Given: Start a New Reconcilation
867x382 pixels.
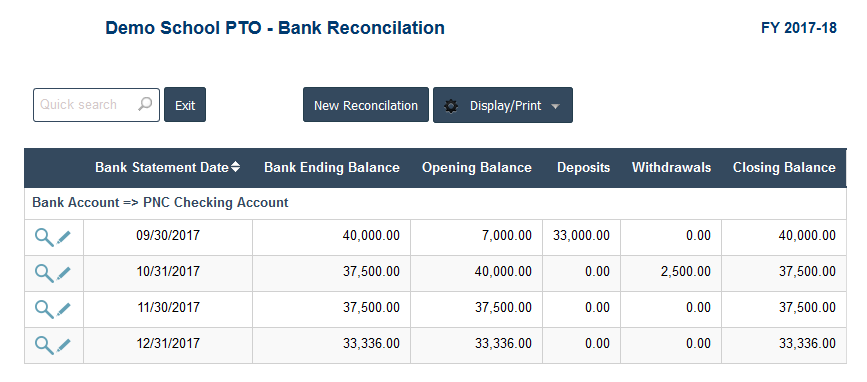Looking at the screenshot, I should pyautogui.click(x=365, y=105).
